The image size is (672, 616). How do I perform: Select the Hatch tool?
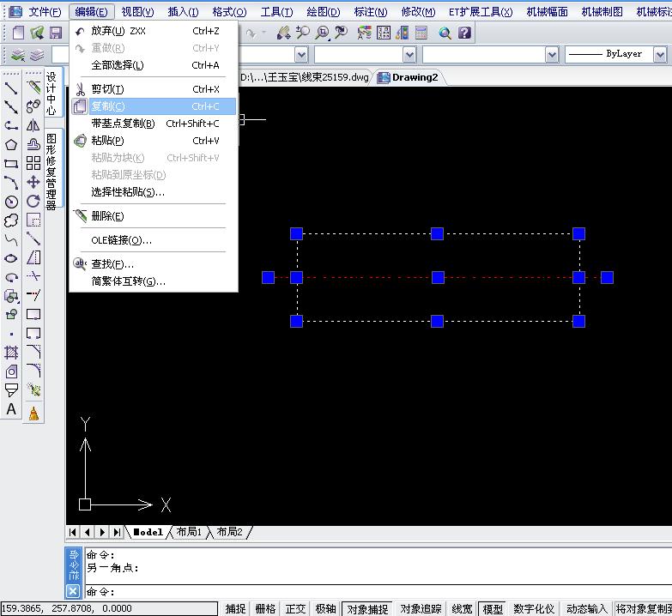point(11,353)
